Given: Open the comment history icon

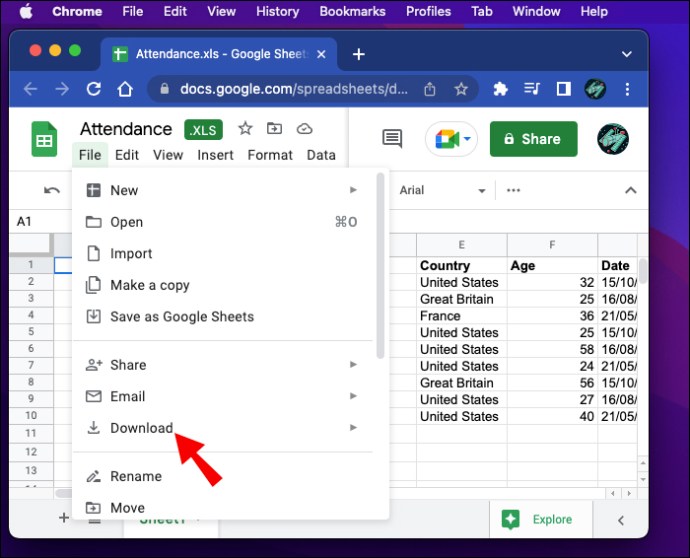Looking at the screenshot, I should (392, 139).
